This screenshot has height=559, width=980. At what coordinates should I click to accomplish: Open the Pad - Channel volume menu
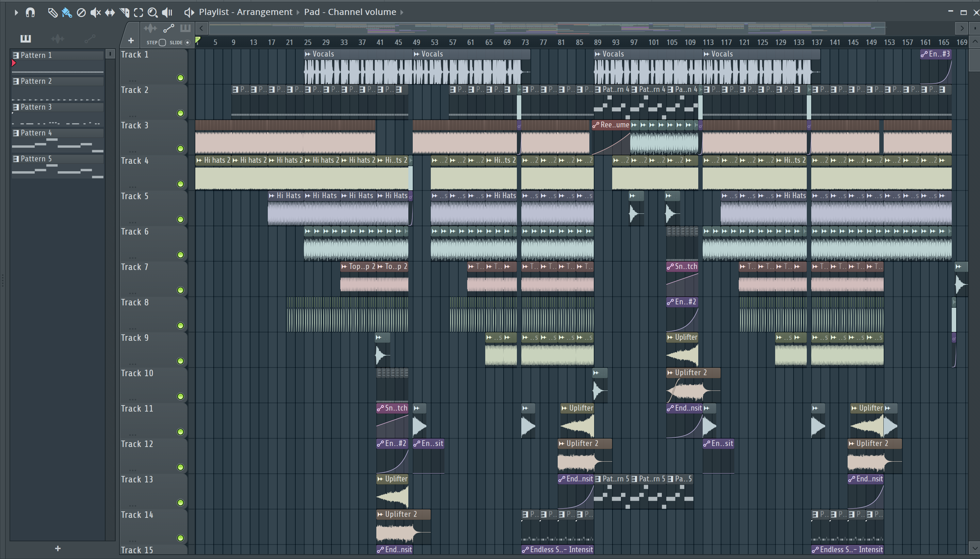point(350,12)
